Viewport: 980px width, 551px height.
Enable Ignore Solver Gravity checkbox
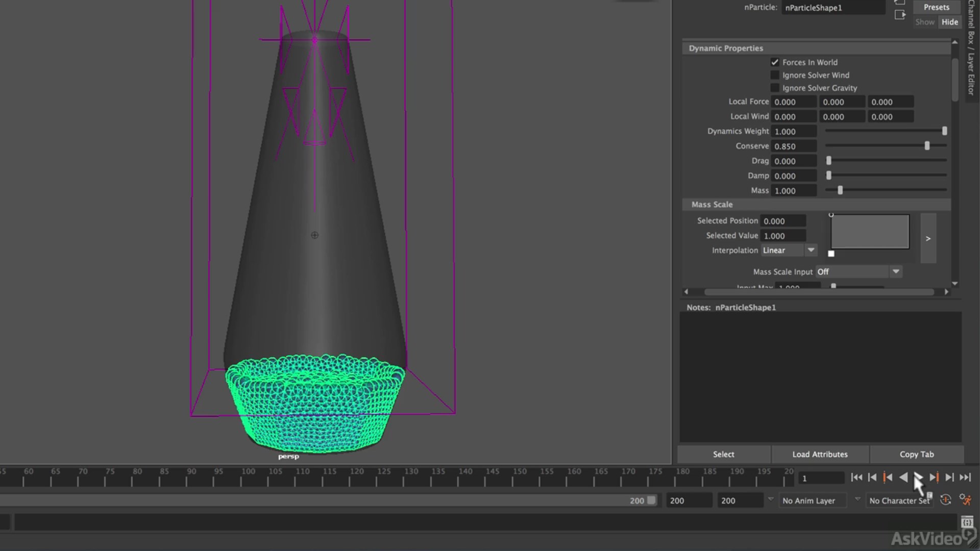(775, 88)
